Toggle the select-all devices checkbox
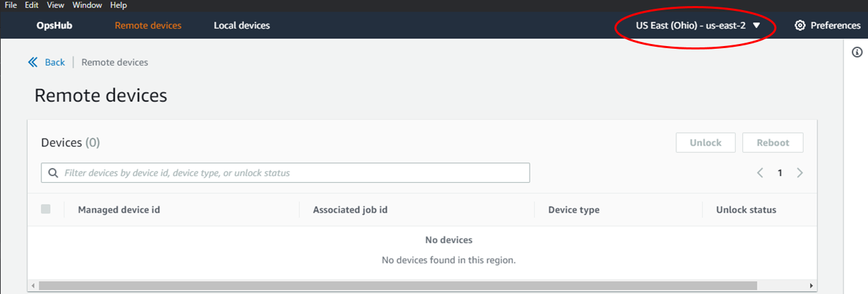This screenshot has width=868, height=294. tap(46, 209)
